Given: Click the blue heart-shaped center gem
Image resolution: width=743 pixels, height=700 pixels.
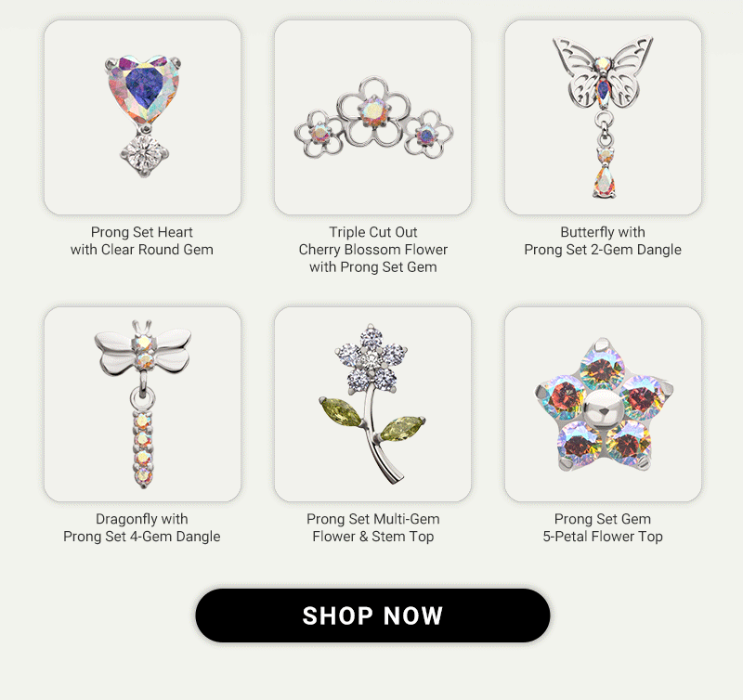Looking at the screenshot, I should pos(144,86).
